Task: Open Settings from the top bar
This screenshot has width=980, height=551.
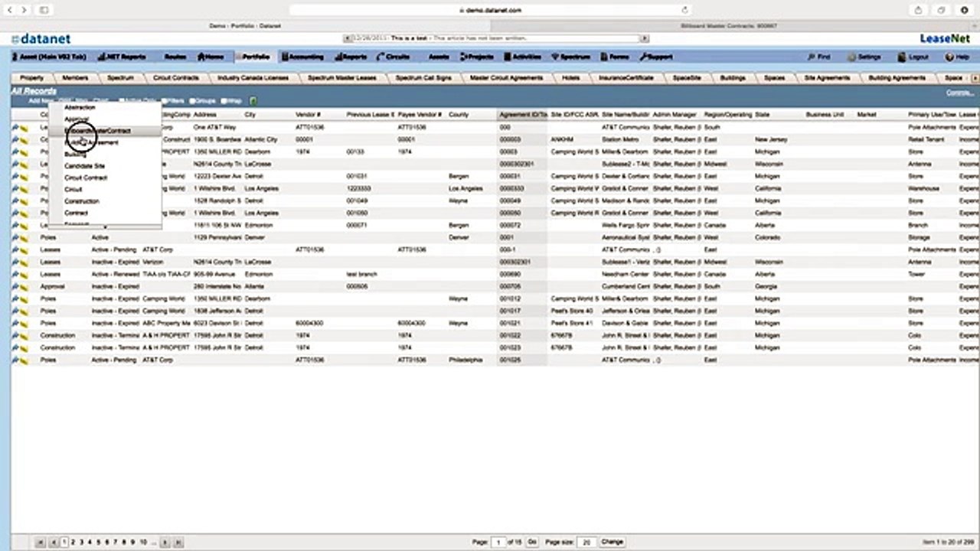Action: click(x=864, y=57)
